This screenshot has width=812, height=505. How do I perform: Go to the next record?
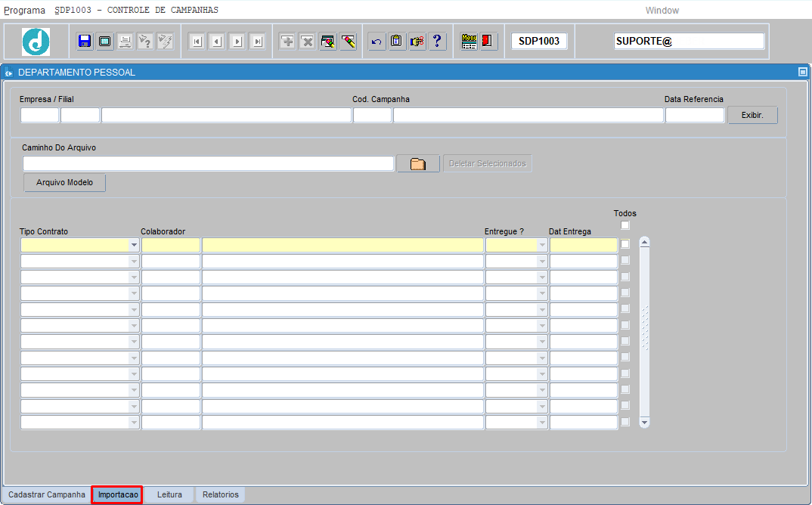point(237,41)
